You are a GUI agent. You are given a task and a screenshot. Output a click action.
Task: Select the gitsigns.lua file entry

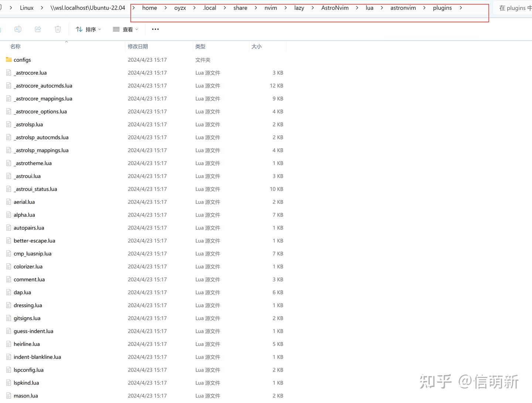click(x=27, y=318)
